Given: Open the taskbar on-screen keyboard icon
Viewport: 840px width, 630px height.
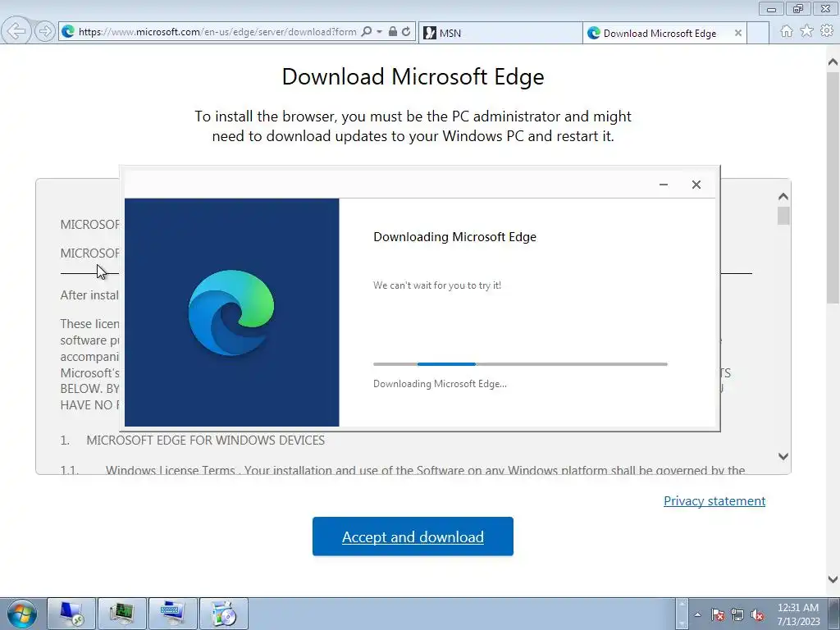Looking at the screenshot, I should 172,614.
